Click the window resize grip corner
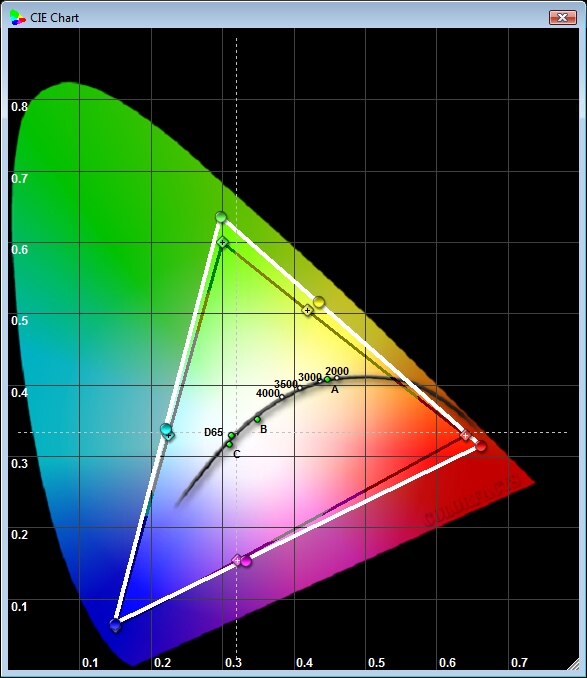 [x=573, y=664]
